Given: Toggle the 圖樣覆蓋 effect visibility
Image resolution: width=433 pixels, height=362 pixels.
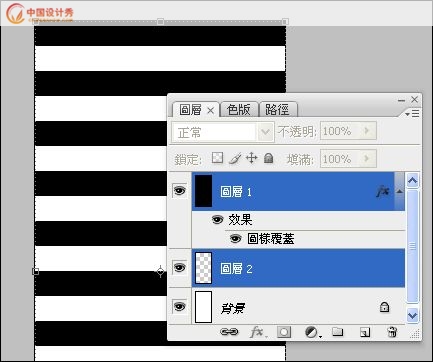Looking at the screenshot, I should coord(236,239).
